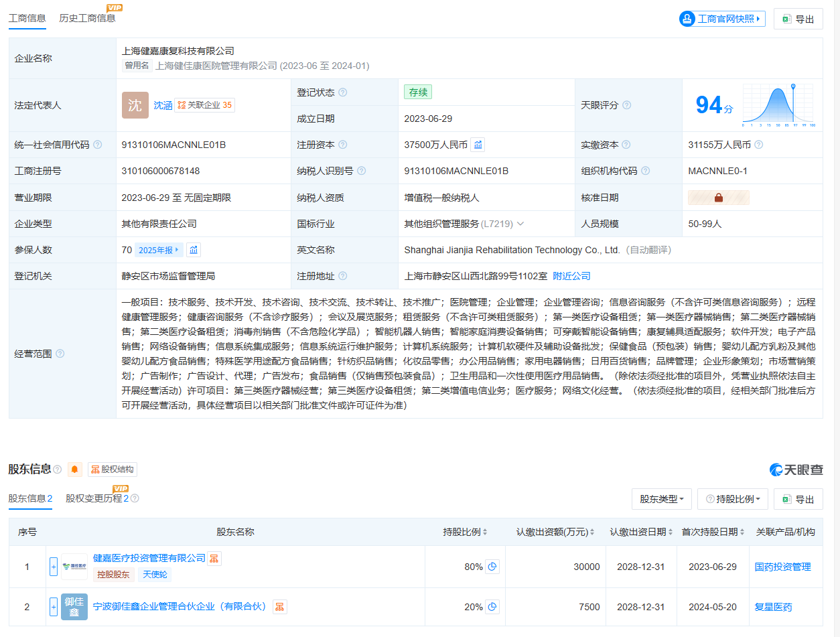The width and height of the screenshot is (840, 637).
Task: Select the 工商信息 tab
Action: pyautogui.click(x=27, y=18)
